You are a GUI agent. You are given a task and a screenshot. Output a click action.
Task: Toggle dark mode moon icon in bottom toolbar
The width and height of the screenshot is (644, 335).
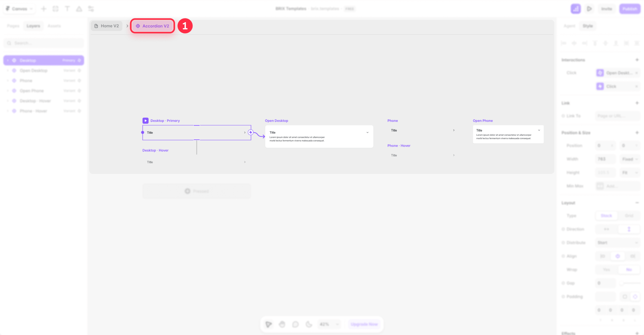pos(309,324)
